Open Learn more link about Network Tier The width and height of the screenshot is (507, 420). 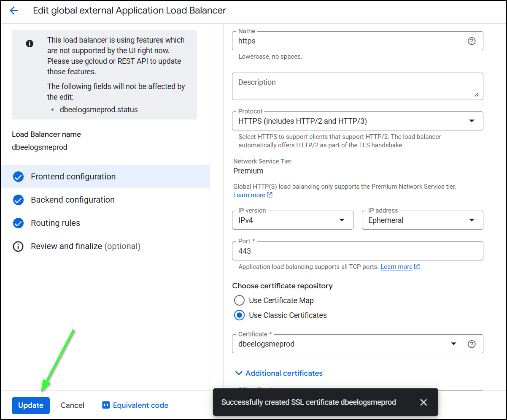click(x=249, y=195)
